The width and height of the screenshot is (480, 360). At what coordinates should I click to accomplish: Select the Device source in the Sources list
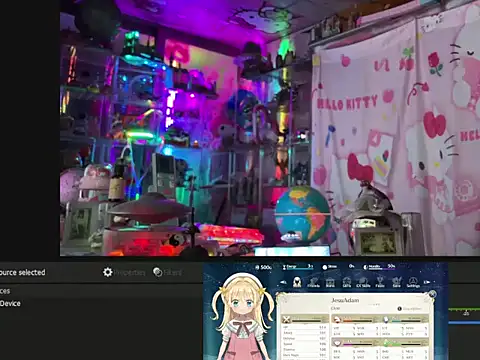(11, 303)
